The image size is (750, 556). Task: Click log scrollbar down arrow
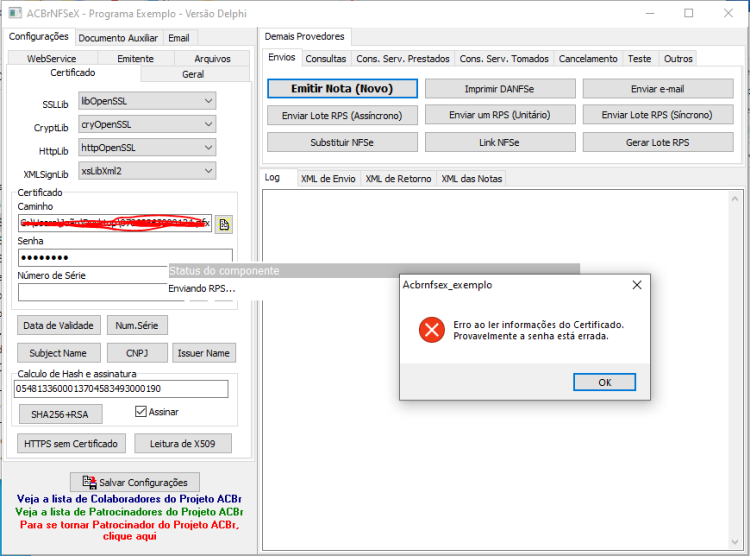735,542
